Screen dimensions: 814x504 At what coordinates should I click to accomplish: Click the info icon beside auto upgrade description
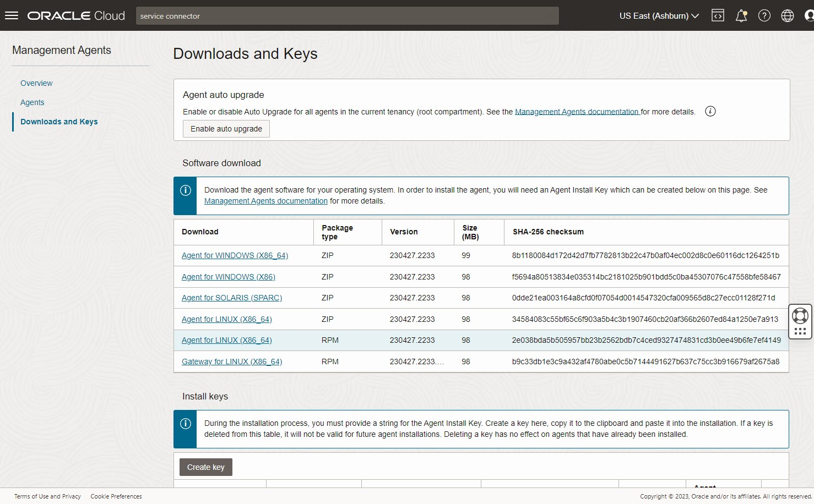(x=710, y=111)
